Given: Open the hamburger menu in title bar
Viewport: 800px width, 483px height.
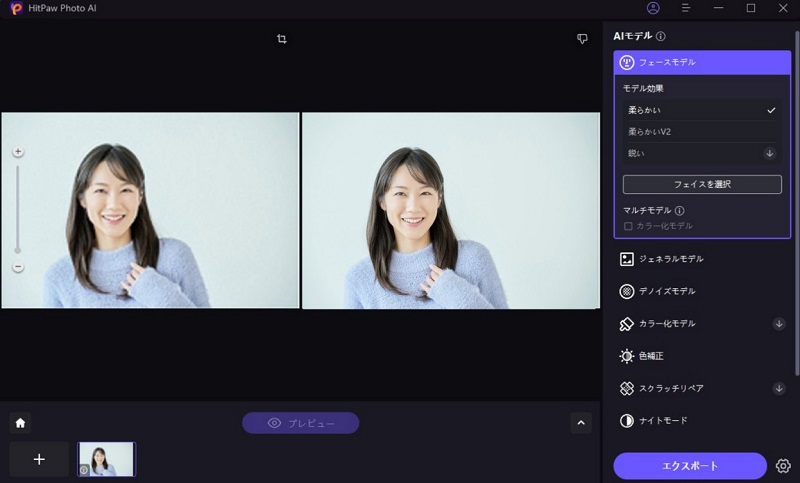Looking at the screenshot, I should 686,8.
